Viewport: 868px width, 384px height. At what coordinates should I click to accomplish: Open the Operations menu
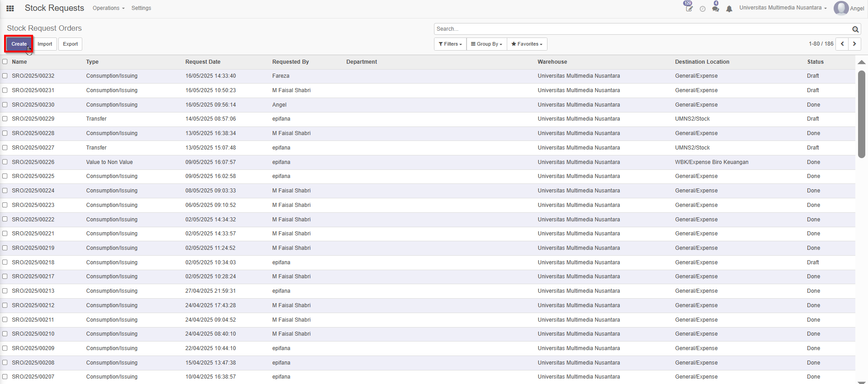coord(108,8)
